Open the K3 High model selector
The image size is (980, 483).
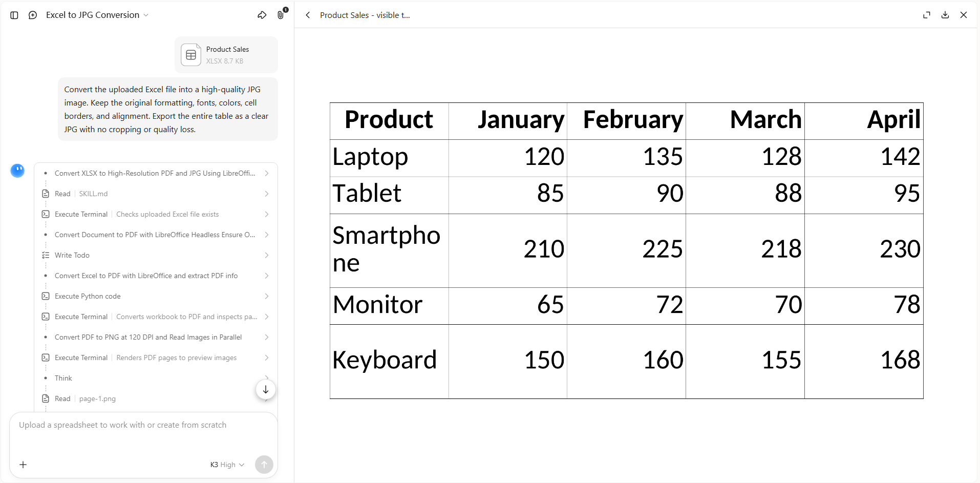227,465
